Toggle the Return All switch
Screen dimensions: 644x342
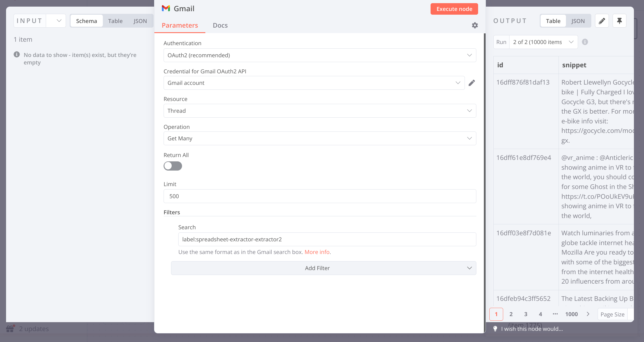point(173,166)
